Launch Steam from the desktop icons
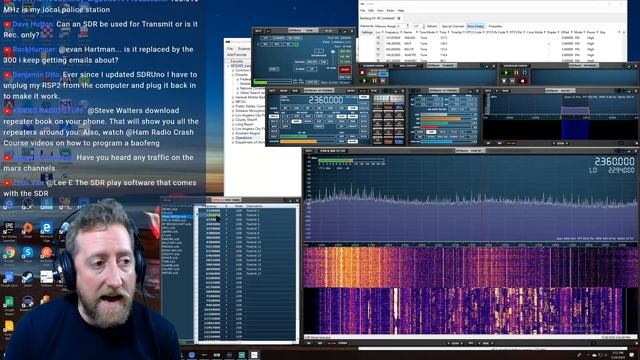The image size is (640, 360). 28,278
